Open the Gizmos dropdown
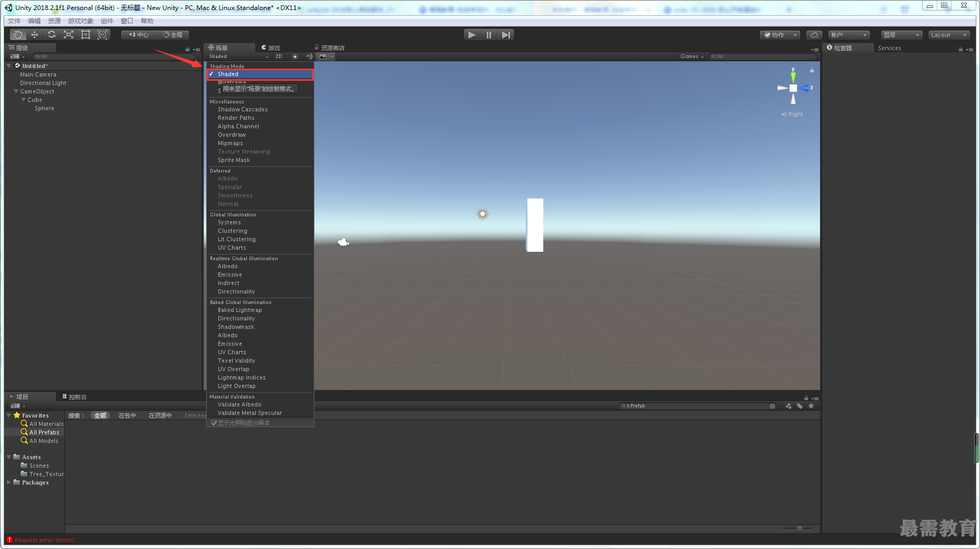 point(691,56)
